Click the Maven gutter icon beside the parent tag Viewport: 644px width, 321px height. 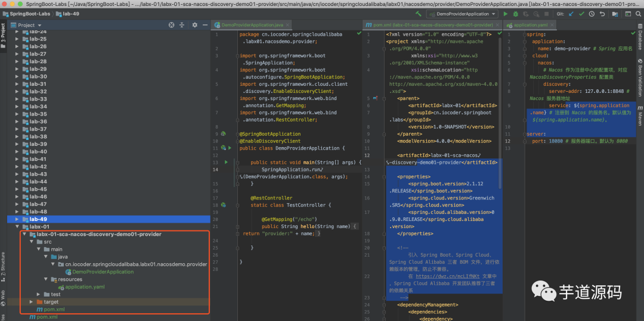pos(375,98)
